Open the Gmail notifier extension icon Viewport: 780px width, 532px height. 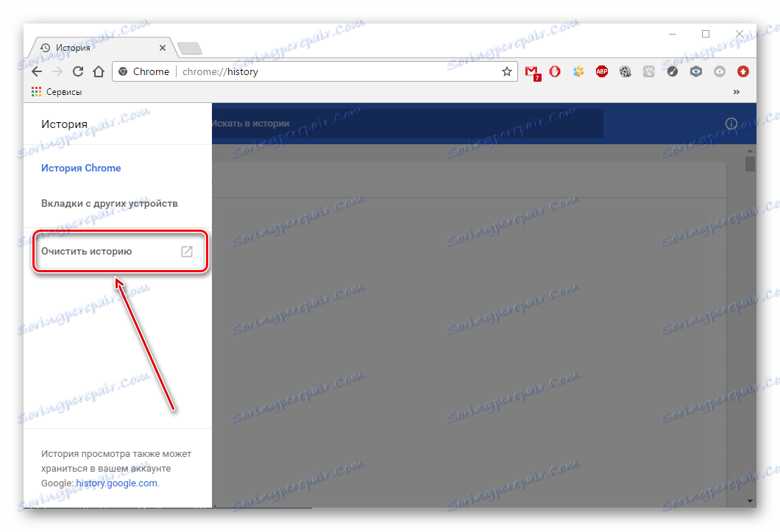pos(532,71)
